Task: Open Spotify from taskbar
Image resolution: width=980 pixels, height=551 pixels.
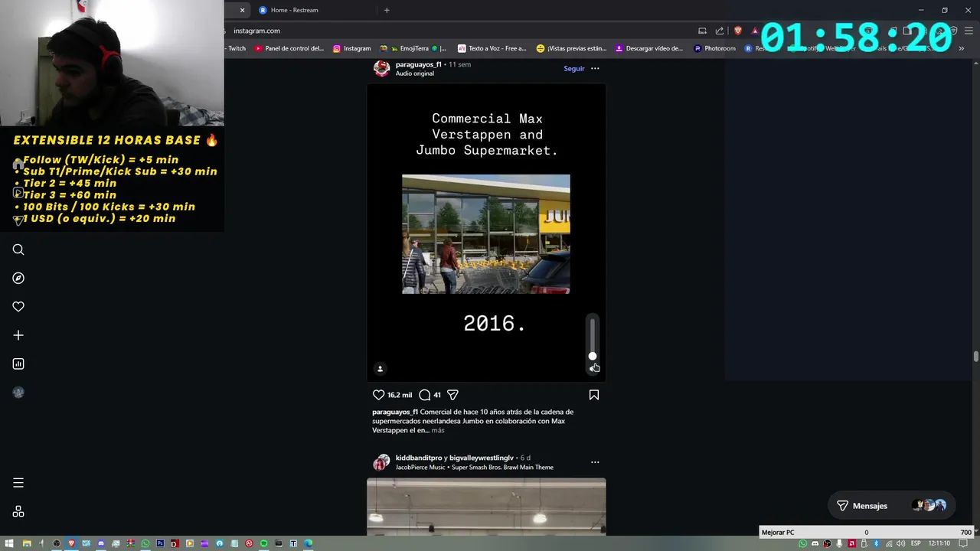Action: pyautogui.click(x=263, y=543)
